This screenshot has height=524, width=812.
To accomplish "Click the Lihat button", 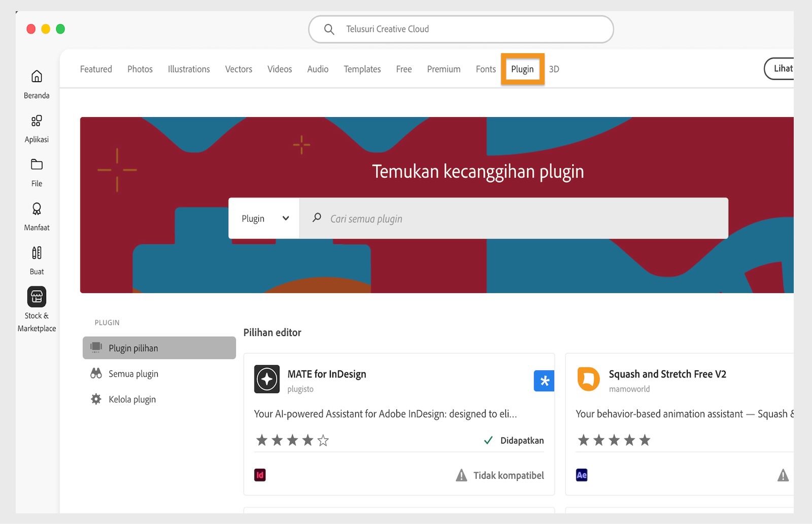I will pos(779,68).
